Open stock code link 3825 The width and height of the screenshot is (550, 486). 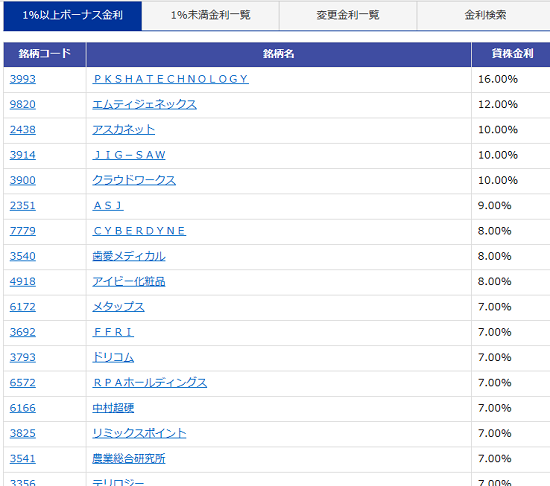click(x=23, y=433)
